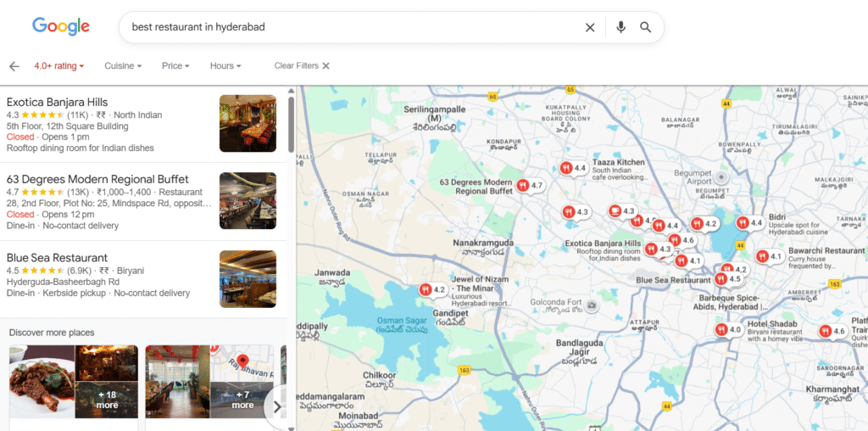Click the Taaza Kitchen 4.4 map pin
The width and height of the screenshot is (868, 431).
pyautogui.click(x=567, y=168)
